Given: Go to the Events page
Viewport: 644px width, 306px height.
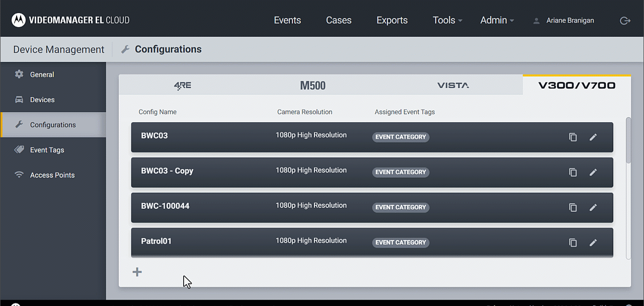Looking at the screenshot, I should coord(287,20).
